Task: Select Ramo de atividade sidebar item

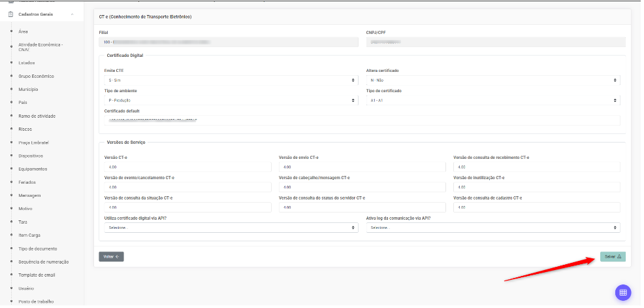Action: [x=37, y=117]
